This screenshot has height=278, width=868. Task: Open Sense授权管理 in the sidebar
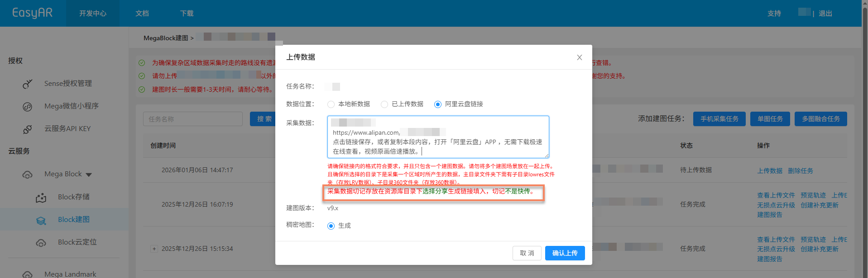tap(68, 83)
